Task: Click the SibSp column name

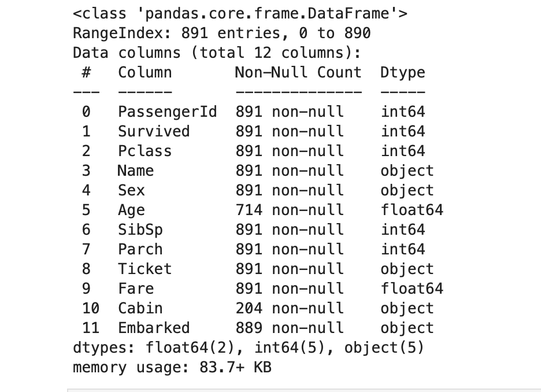Action: [140, 230]
